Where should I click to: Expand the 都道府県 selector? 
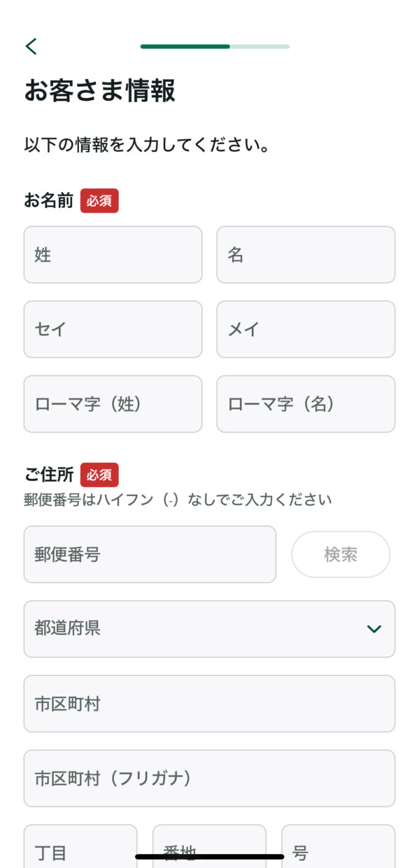click(209, 629)
